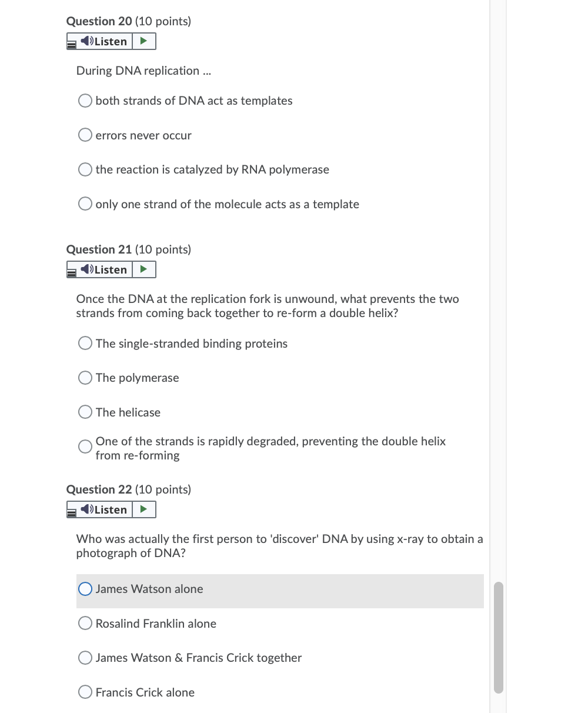Choose 'the reaction is catalyzed by RNA polymerase'
Image resolution: width=588 pixels, height=713 pixels.
coord(85,169)
